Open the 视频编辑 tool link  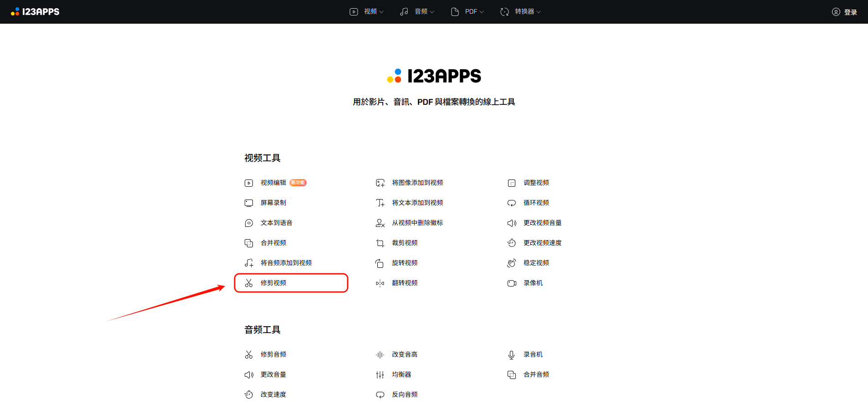point(273,183)
